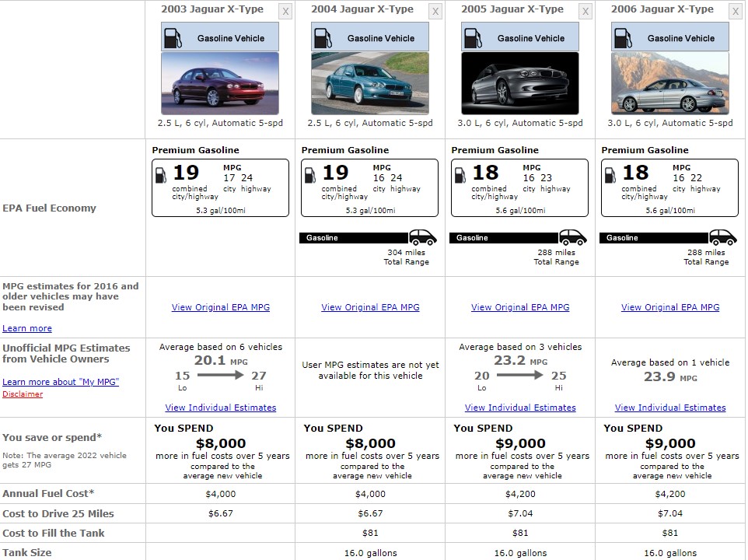The height and width of the screenshot is (560, 748).
Task: Click the 2005 Jaguar X-Type title
Action: pos(512,9)
